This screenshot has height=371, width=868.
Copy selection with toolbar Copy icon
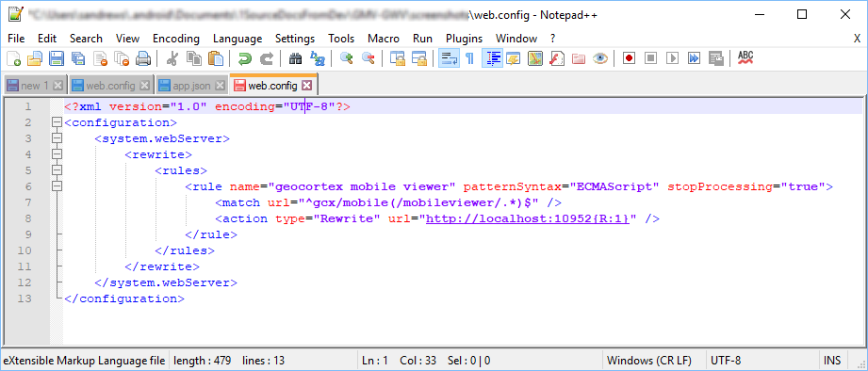(x=194, y=57)
